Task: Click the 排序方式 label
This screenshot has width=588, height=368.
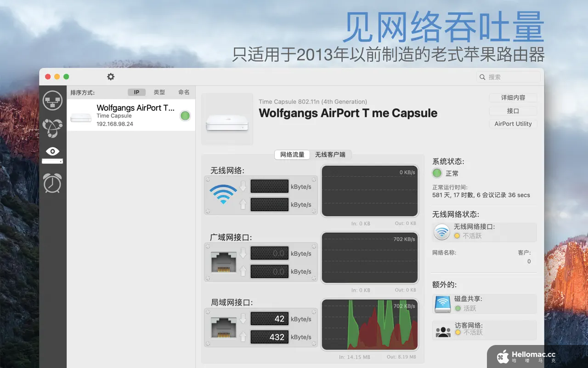Action: click(82, 93)
